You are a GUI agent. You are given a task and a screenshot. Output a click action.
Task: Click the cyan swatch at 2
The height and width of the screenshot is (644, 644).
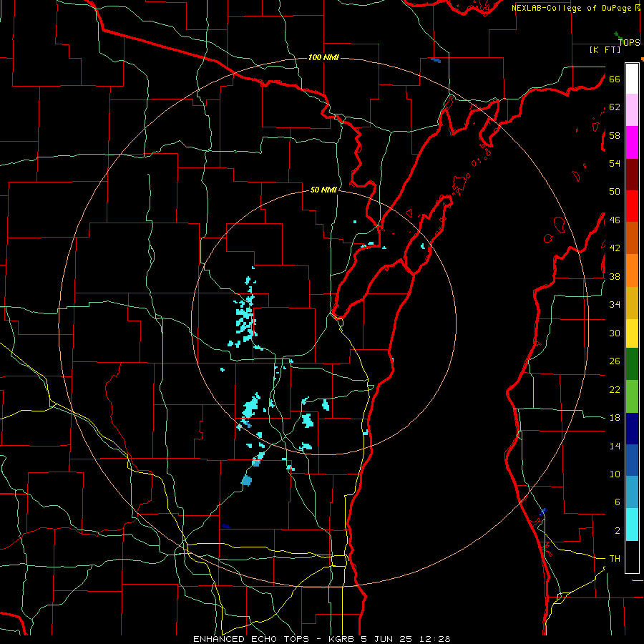pos(632,525)
